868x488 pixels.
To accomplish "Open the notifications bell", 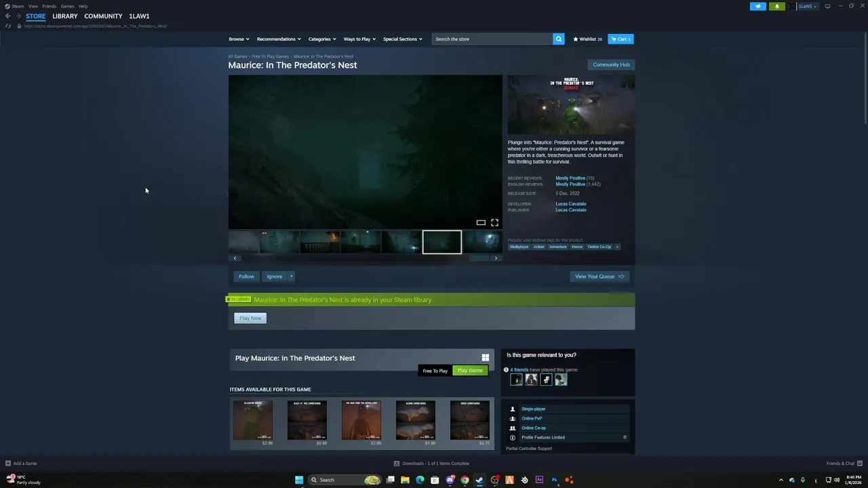I will tap(777, 6).
